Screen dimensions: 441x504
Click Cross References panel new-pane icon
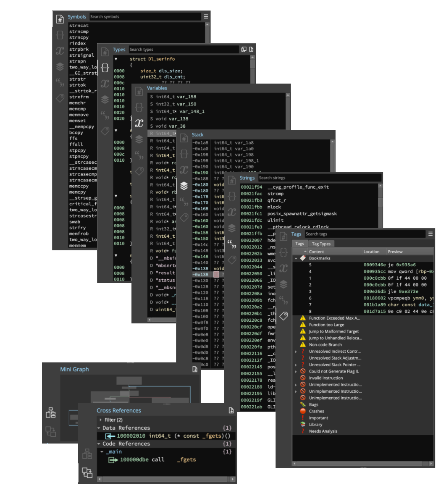pyautogui.click(x=231, y=410)
